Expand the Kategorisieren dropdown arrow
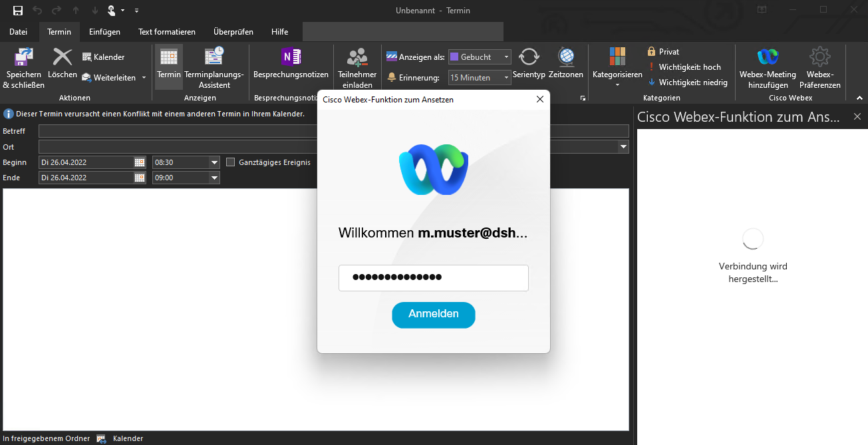Image resolution: width=868 pixels, height=445 pixels. [617, 85]
